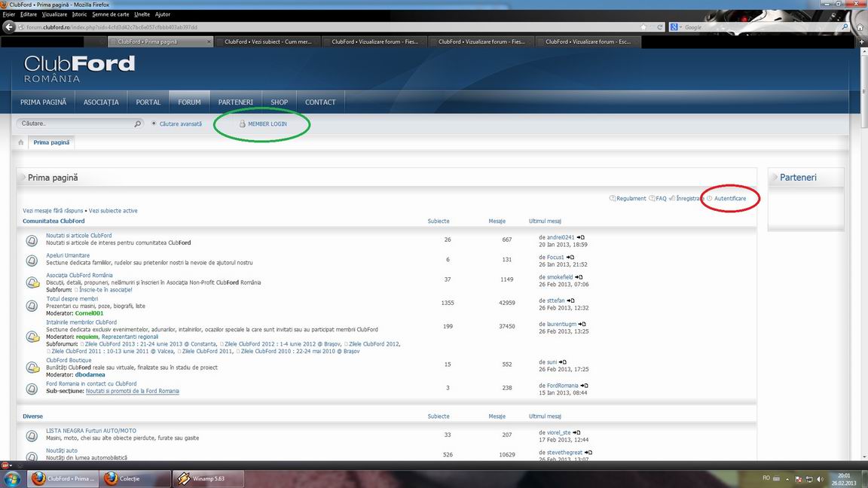Viewport: 868px width, 488px height.
Task: Click the MEMBER LOGIN link
Action: tap(267, 124)
